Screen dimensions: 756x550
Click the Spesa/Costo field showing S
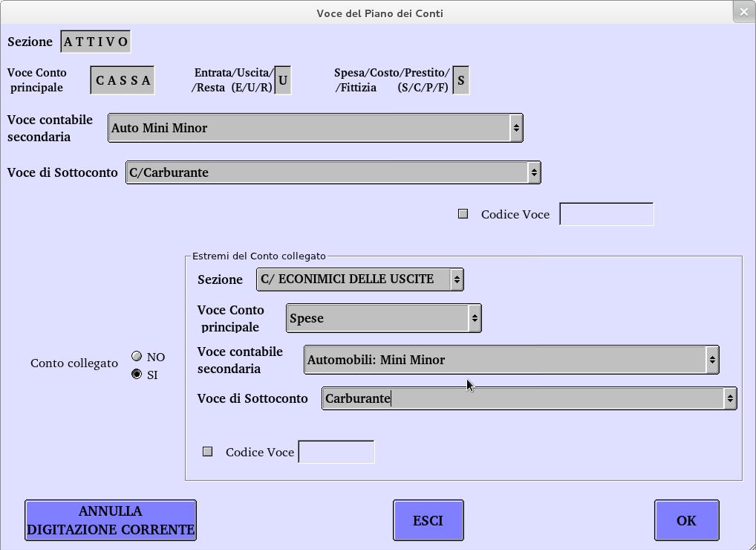tap(461, 80)
